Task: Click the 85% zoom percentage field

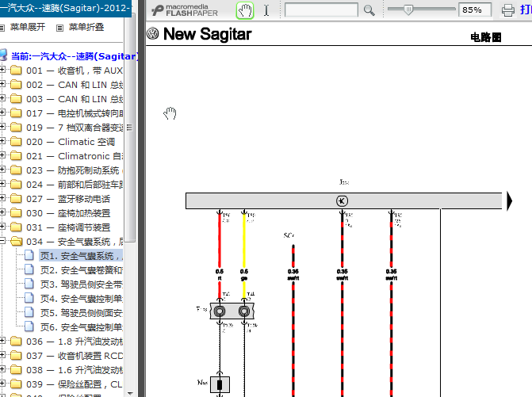Action: pos(475,10)
